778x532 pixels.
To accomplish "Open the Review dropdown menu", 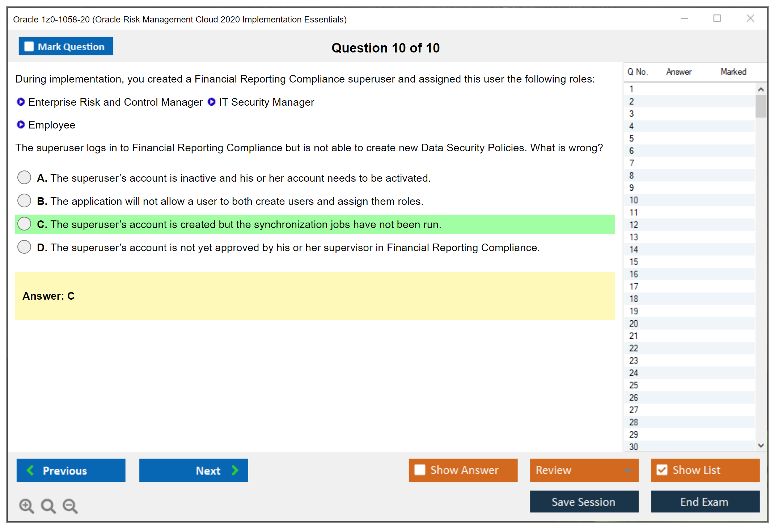I will [584, 470].
